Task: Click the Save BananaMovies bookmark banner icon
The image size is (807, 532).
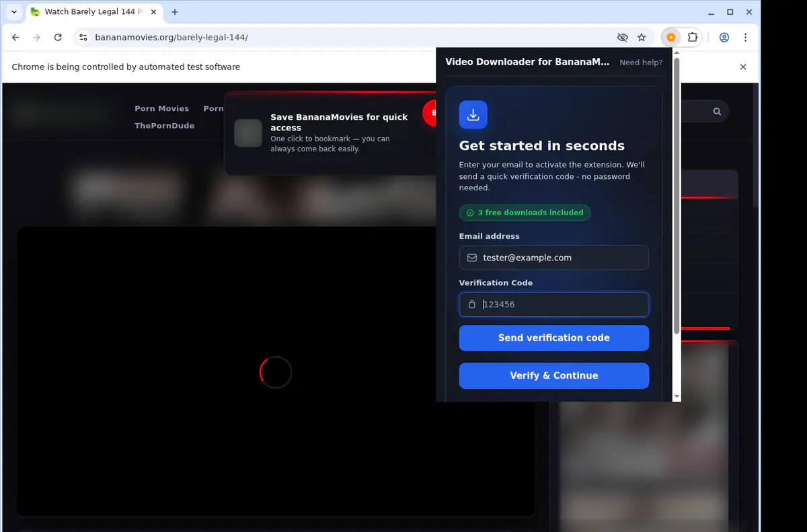Action: click(248, 133)
